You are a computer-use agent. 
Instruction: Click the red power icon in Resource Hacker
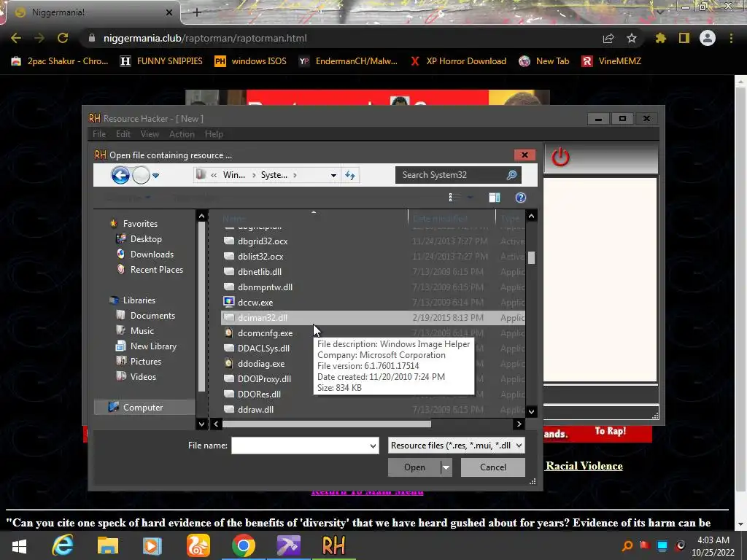560,157
